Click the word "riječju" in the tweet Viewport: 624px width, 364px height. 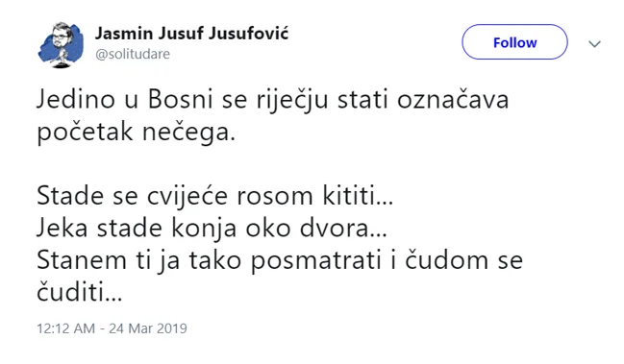292,101
